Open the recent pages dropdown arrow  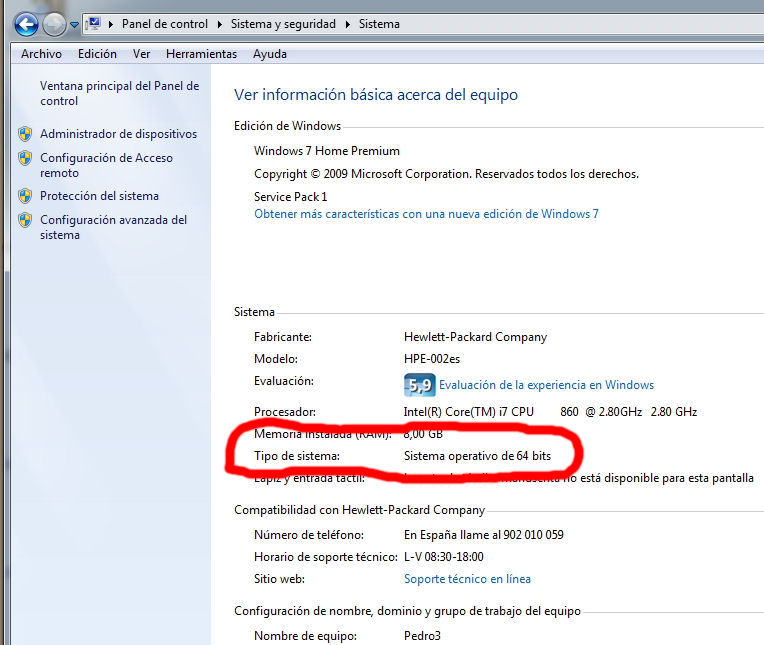(x=74, y=24)
